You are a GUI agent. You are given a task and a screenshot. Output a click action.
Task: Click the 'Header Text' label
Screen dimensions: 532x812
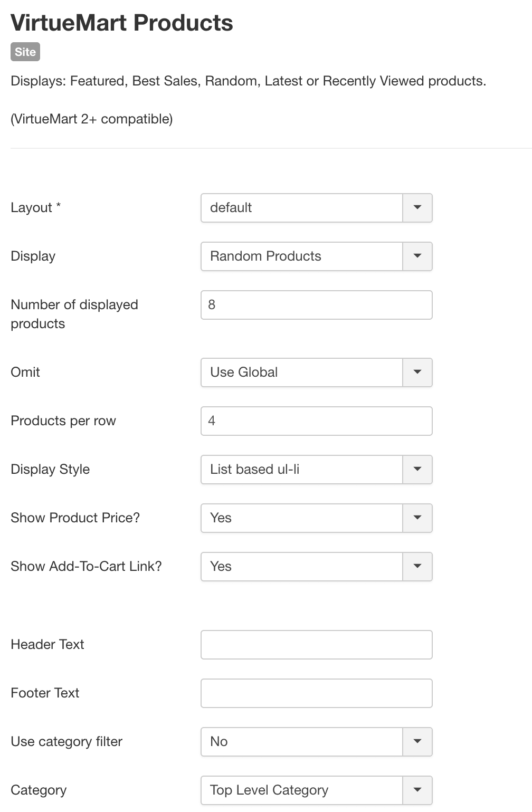pos(47,645)
